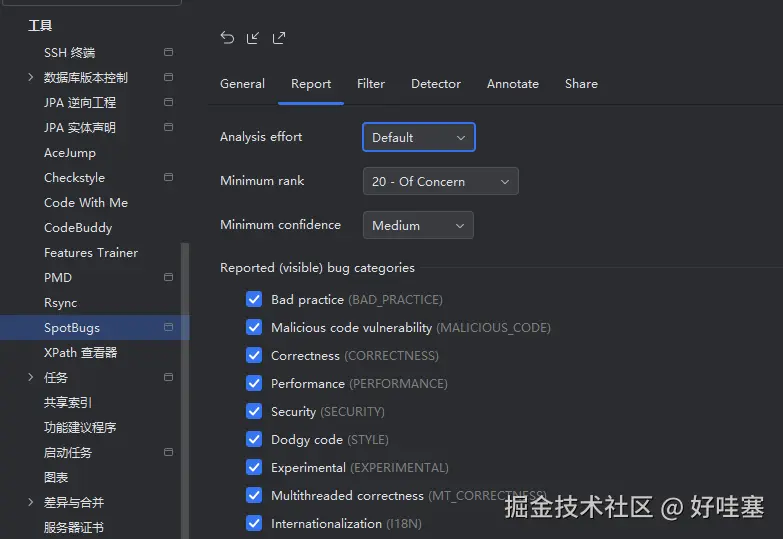Toggle the Correctness checkbox

pyautogui.click(x=254, y=355)
